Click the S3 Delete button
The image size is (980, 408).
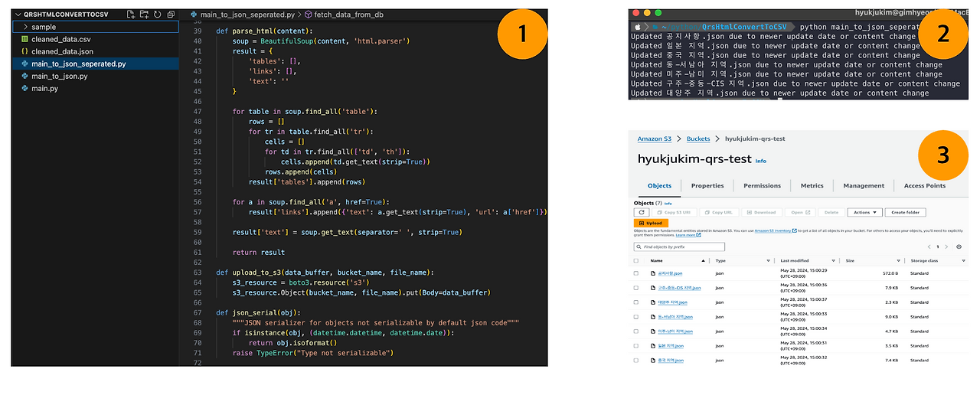tap(831, 212)
